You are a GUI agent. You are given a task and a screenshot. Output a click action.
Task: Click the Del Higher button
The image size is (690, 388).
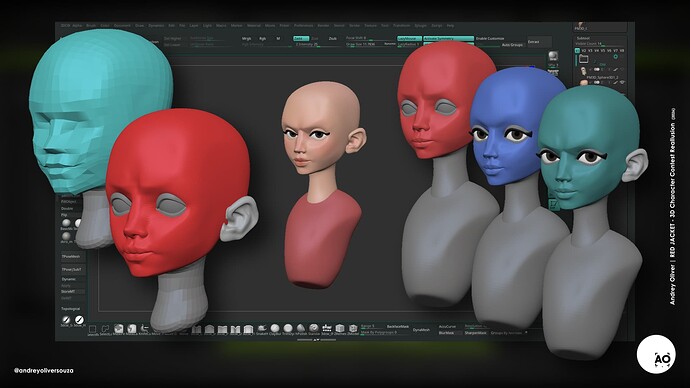click(x=172, y=38)
